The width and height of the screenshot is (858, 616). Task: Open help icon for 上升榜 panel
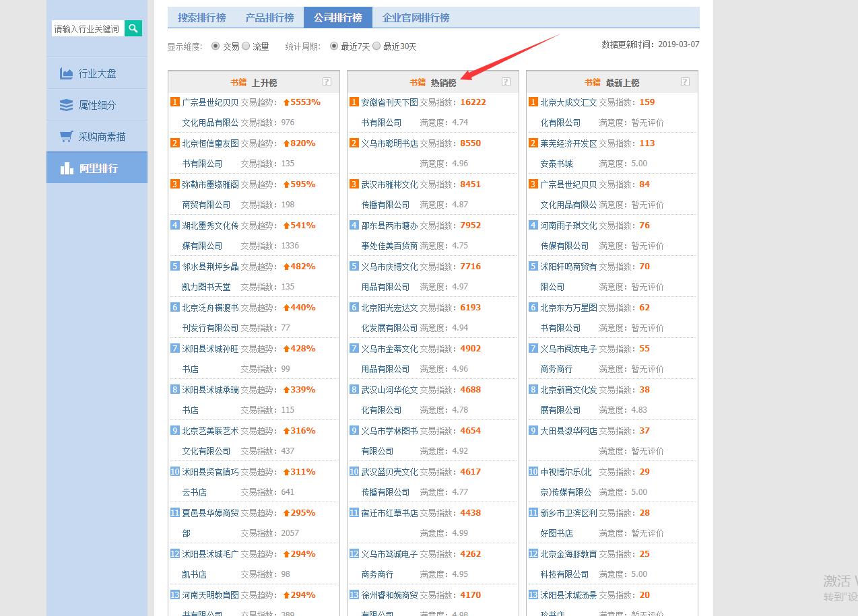pyautogui.click(x=327, y=82)
